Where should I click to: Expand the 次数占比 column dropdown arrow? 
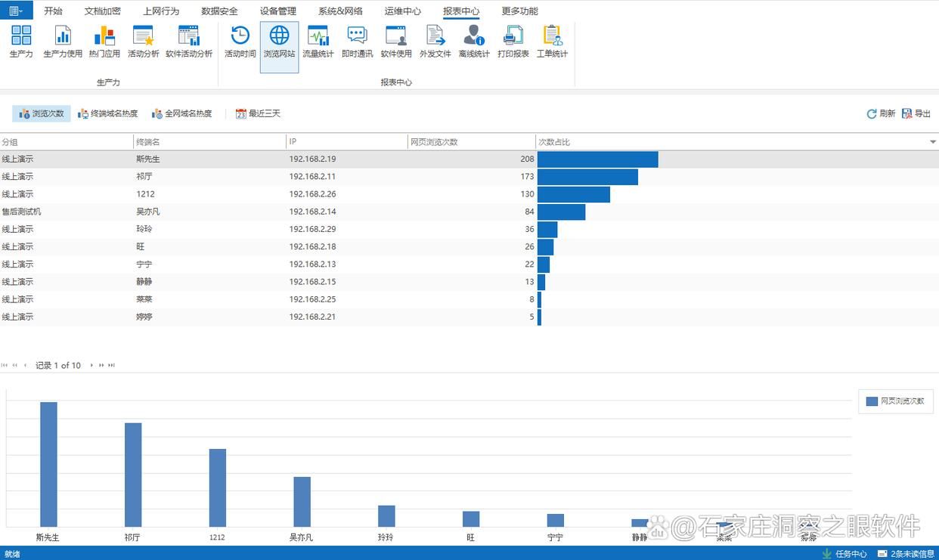tap(932, 142)
